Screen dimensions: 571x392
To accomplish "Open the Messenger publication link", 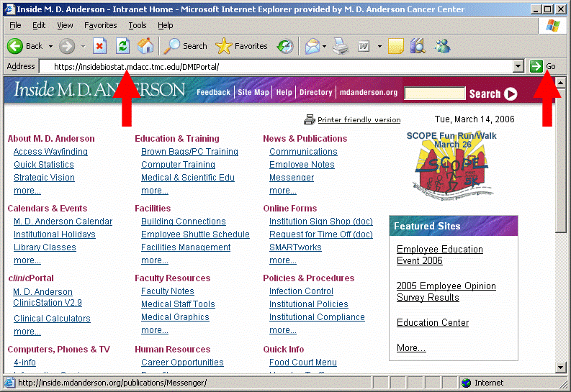I will coord(292,178).
